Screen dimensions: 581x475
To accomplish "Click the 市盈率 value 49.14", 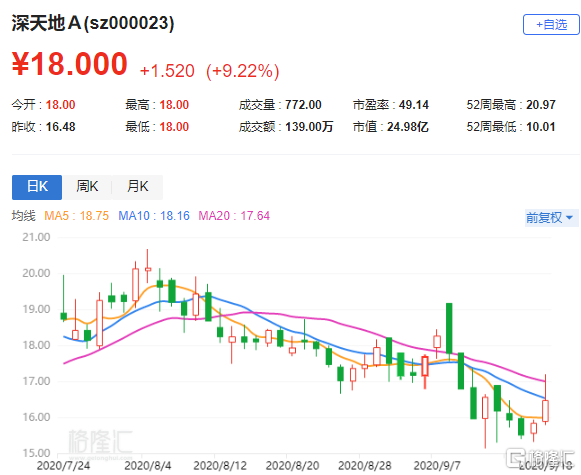I will coord(414,105).
